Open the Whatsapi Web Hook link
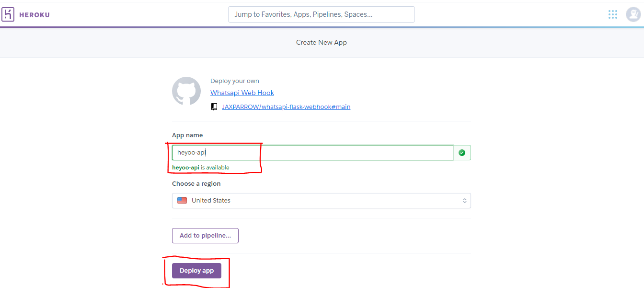The width and height of the screenshot is (644, 288). [242, 93]
